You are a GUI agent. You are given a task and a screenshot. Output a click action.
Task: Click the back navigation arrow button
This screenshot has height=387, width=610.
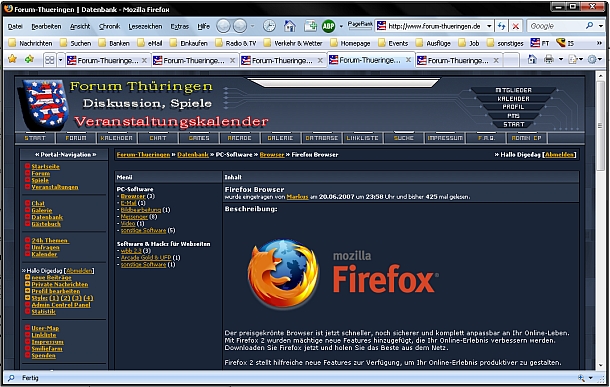[x=223, y=26]
